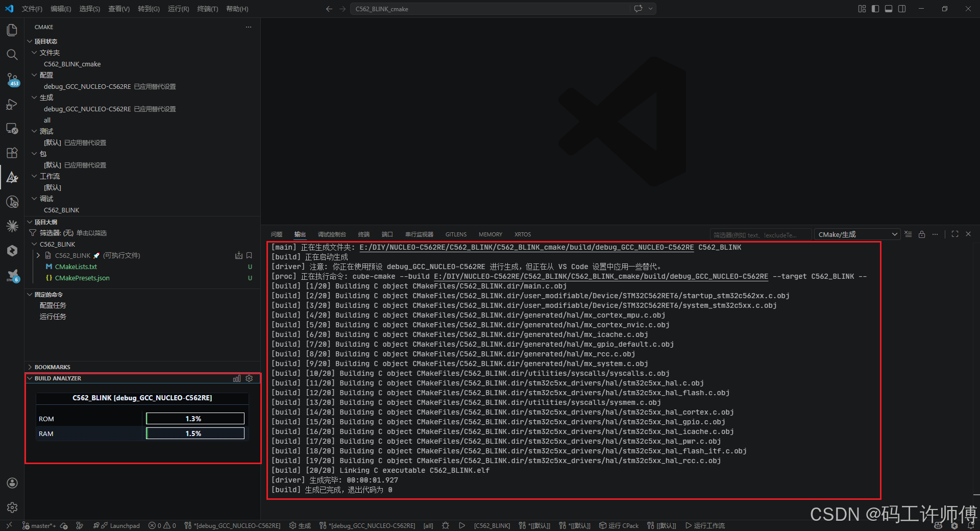Open the Explorer view in activity bar

12,30
